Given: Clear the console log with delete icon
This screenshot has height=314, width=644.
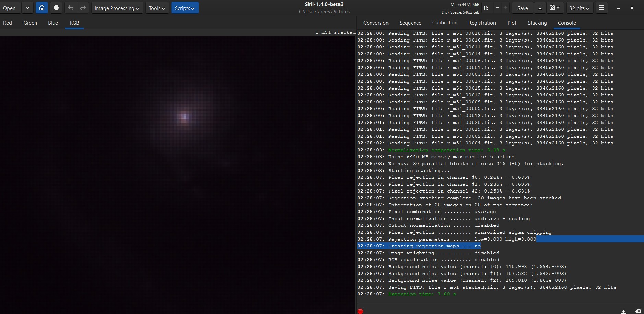Looking at the screenshot, I should click(638, 311).
